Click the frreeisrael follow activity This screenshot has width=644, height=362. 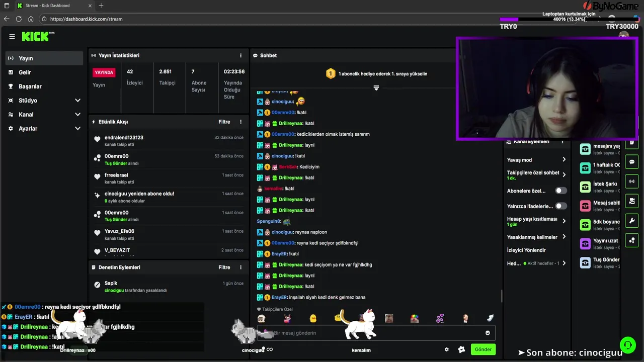tap(169, 178)
